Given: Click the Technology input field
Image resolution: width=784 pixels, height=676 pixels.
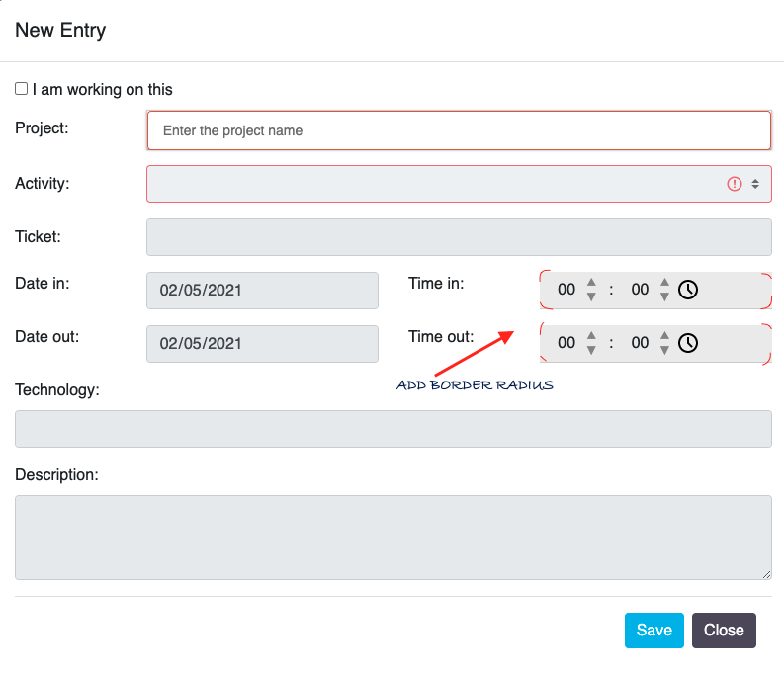Looking at the screenshot, I should pyautogui.click(x=393, y=429).
